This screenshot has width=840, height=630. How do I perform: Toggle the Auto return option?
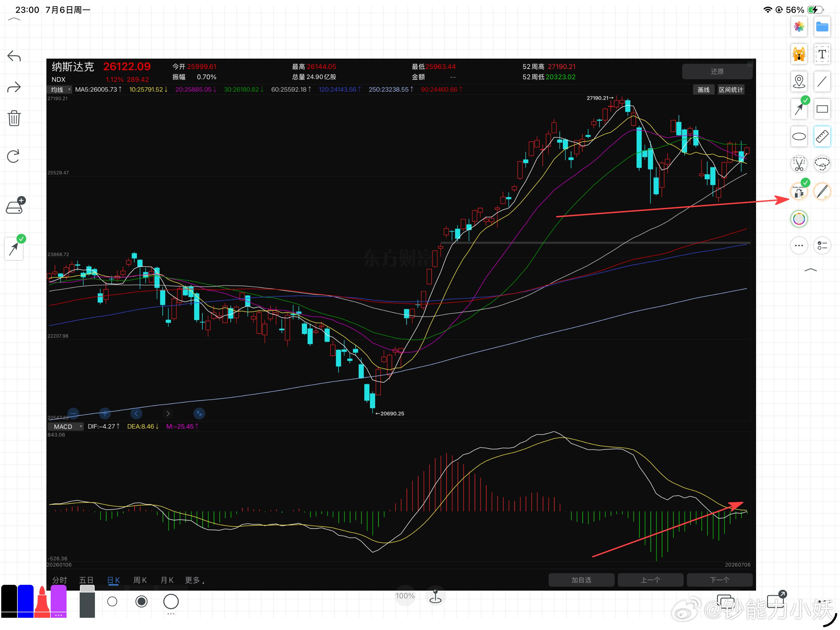pos(799,191)
